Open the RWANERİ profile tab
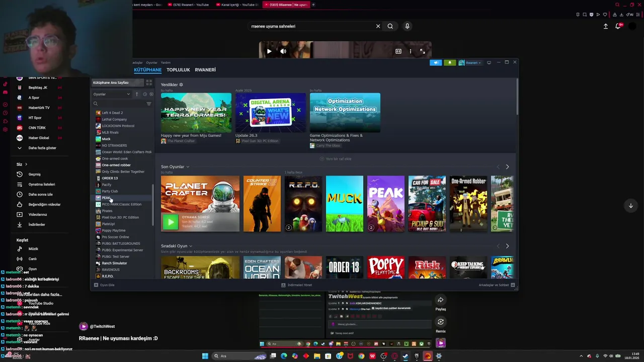 (x=205, y=70)
